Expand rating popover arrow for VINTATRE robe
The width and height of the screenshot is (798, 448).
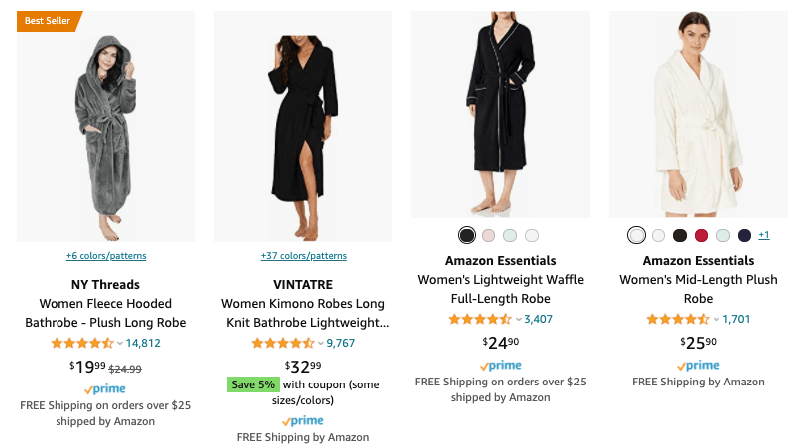pos(320,343)
